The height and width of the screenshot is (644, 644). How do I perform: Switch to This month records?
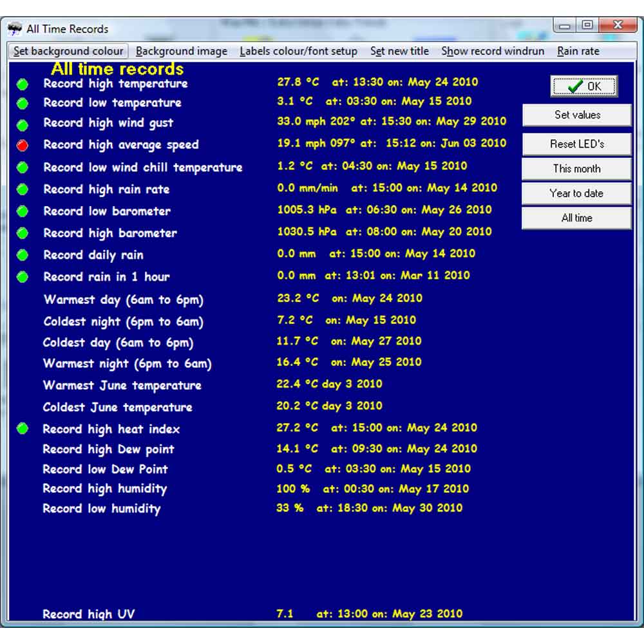pyautogui.click(x=576, y=169)
